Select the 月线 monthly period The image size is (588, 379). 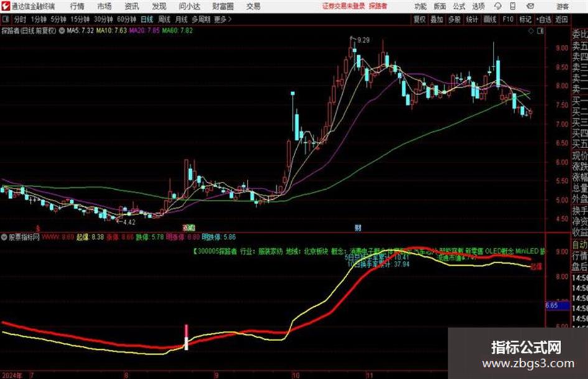tap(182, 19)
